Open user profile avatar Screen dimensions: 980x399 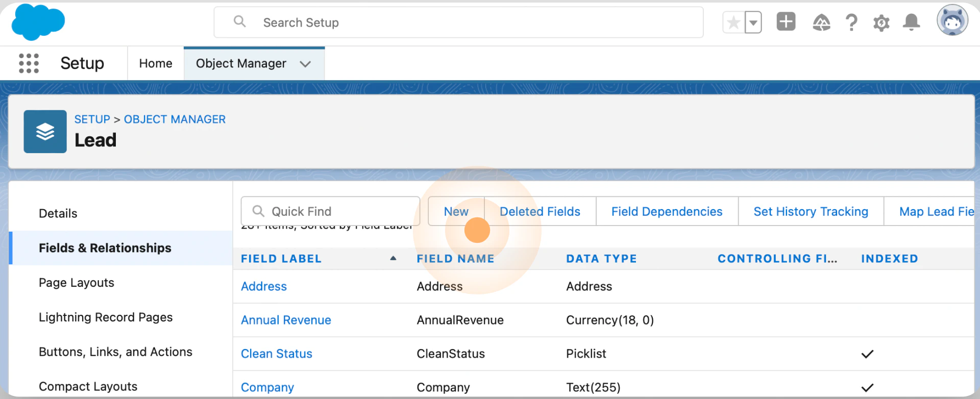point(952,20)
